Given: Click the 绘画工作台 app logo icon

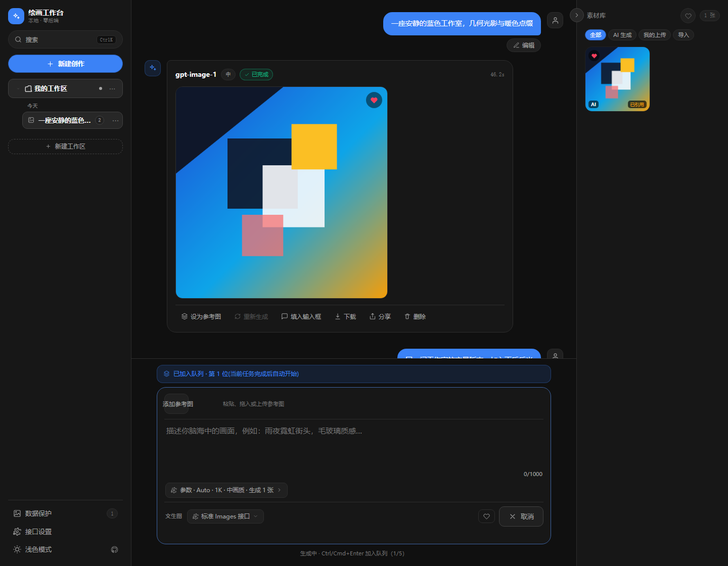Looking at the screenshot, I should [16, 16].
